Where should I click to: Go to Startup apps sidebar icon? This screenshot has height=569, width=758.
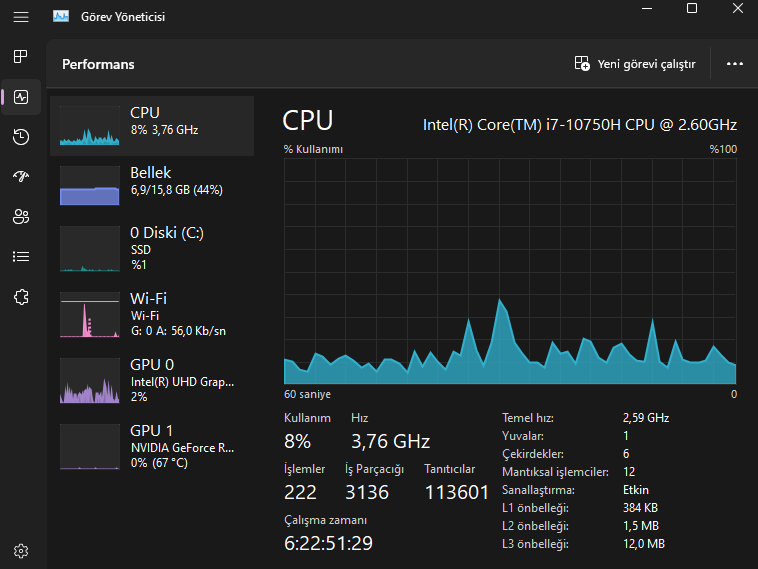[21, 177]
